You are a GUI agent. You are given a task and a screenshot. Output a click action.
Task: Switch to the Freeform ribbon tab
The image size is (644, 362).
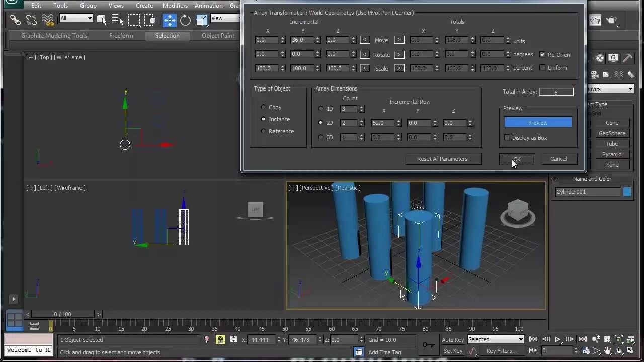tap(121, 36)
